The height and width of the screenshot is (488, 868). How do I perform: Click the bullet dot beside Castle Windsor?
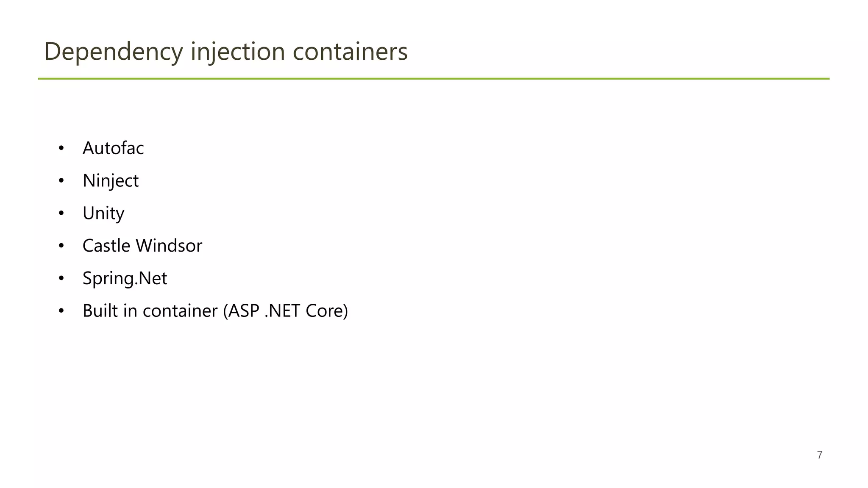tap(61, 246)
